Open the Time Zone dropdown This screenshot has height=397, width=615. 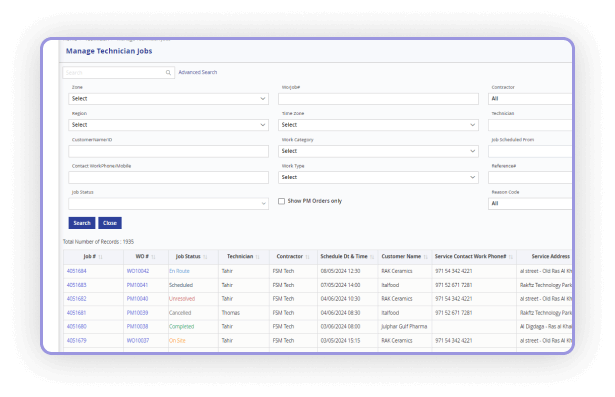[x=378, y=125]
